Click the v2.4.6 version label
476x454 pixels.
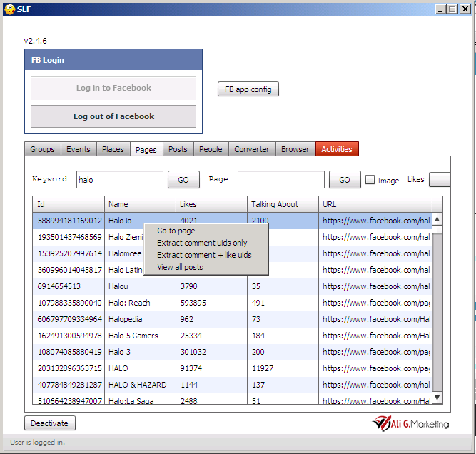35,41
